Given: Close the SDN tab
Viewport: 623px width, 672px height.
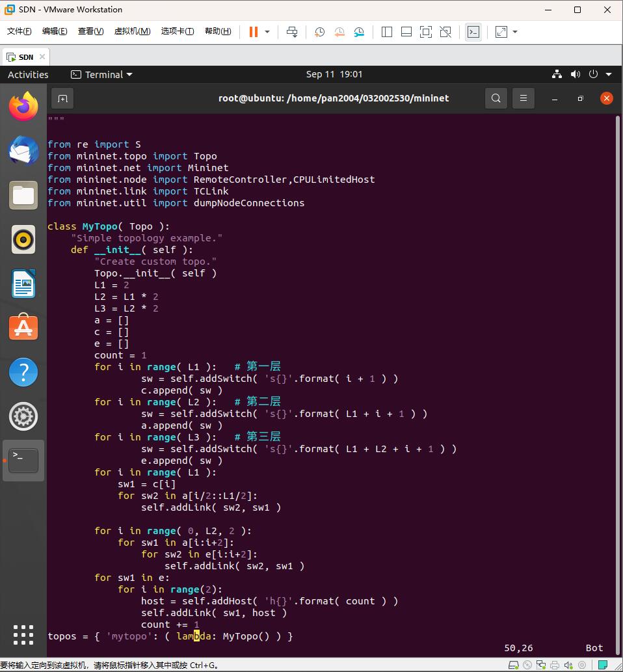Looking at the screenshot, I should [42, 57].
